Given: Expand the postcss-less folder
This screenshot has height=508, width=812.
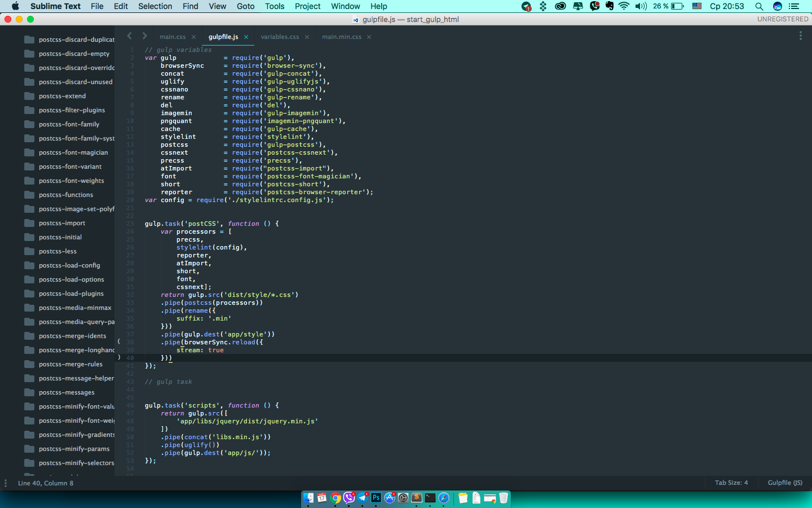Looking at the screenshot, I should (51, 251).
